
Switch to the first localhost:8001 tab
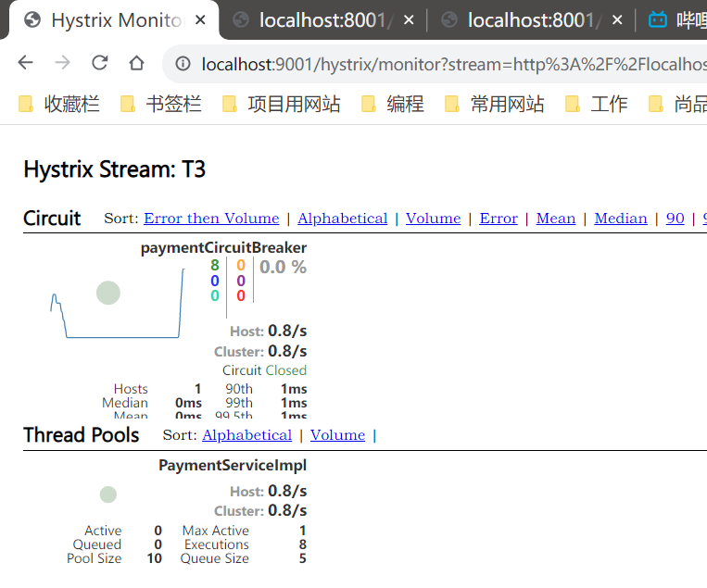[x=322, y=19]
